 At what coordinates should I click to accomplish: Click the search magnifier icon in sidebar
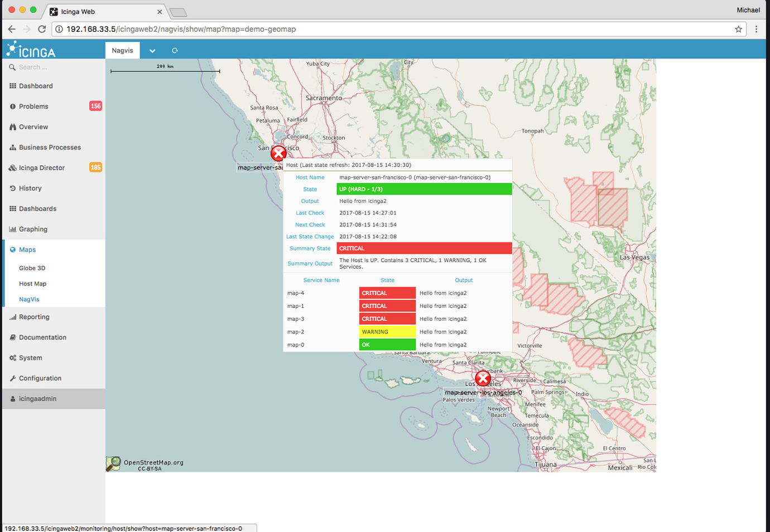coord(12,66)
